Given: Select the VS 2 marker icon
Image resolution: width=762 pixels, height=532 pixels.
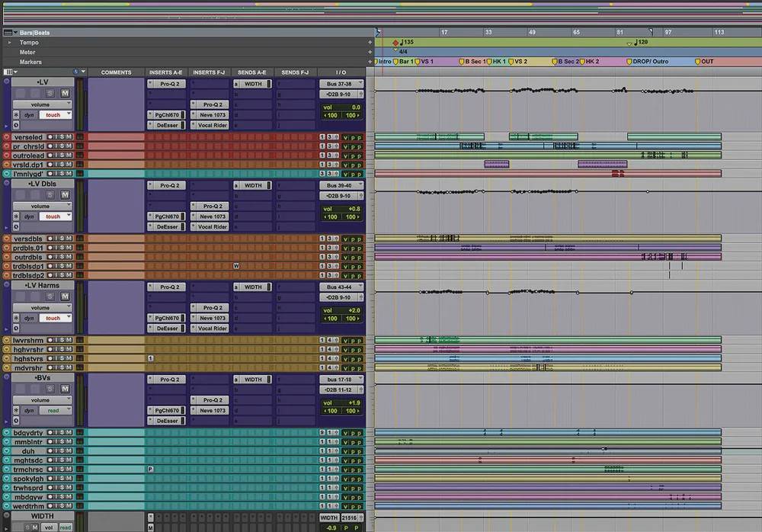Looking at the screenshot, I should point(511,62).
